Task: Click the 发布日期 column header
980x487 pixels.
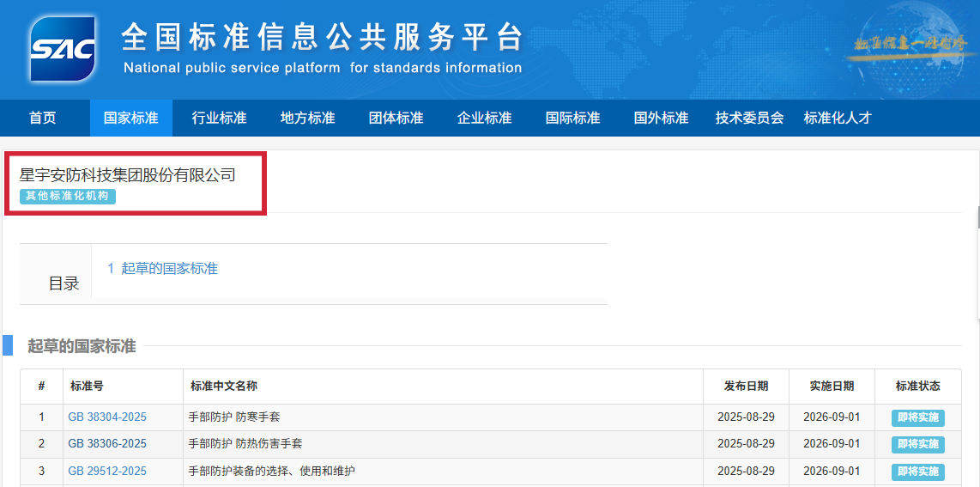Action: (747, 387)
